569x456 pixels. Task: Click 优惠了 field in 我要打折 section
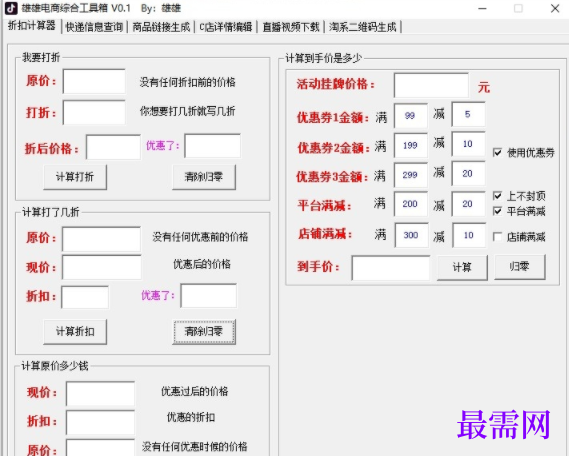213,146
